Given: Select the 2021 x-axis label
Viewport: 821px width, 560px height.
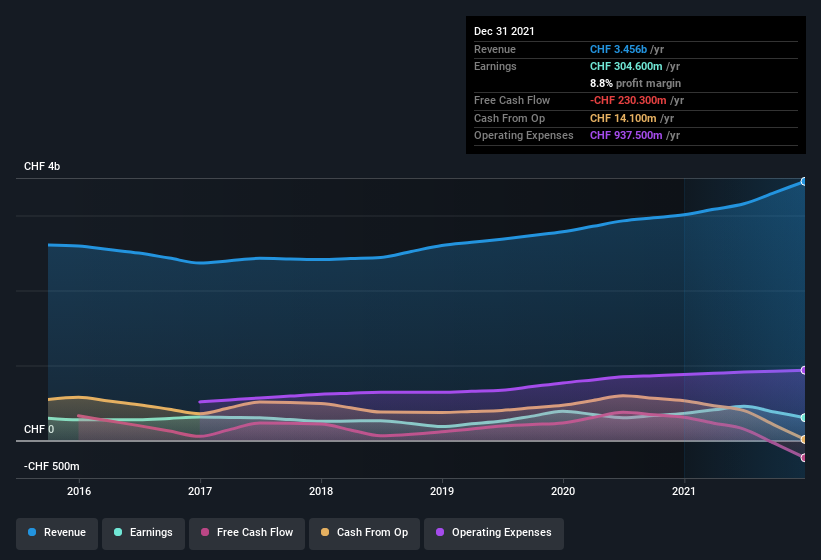Looking at the screenshot, I should (x=684, y=491).
